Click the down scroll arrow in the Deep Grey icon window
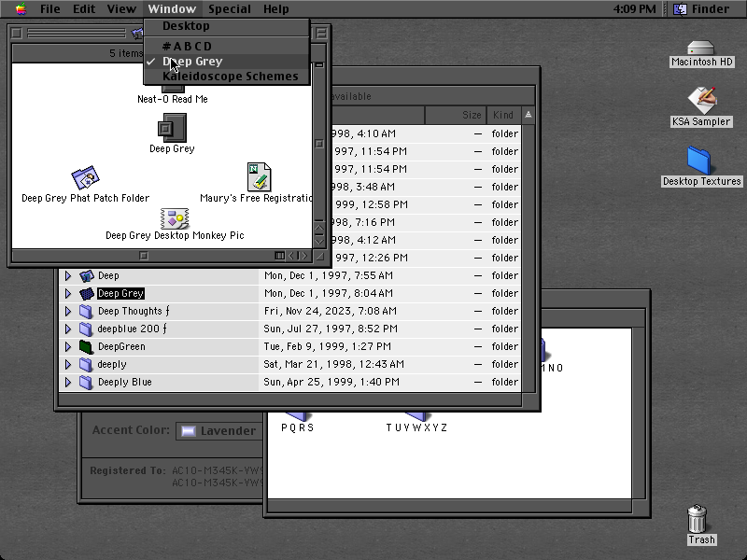This screenshot has width=747, height=560. click(x=319, y=241)
